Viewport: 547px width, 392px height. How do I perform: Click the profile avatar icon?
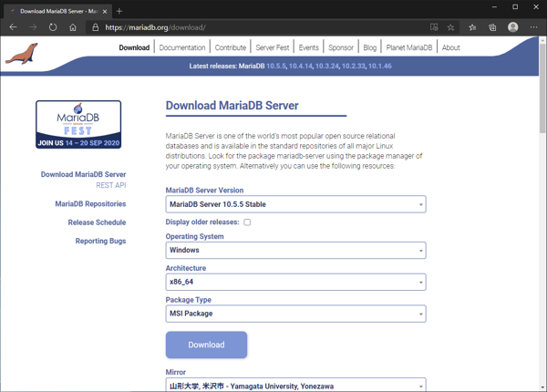click(x=512, y=27)
